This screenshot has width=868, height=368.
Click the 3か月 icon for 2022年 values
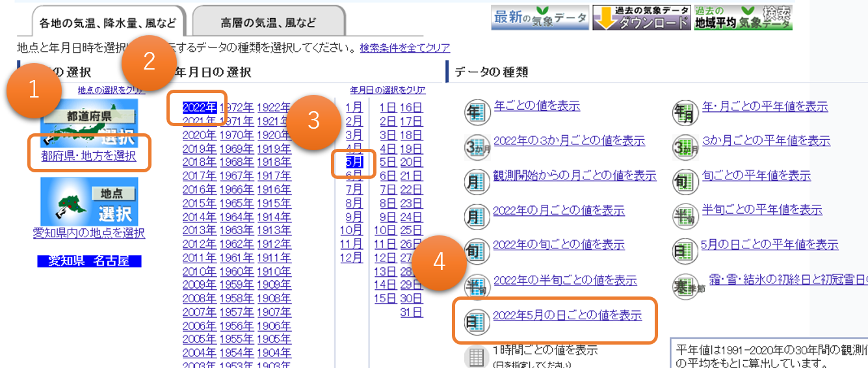tap(477, 147)
